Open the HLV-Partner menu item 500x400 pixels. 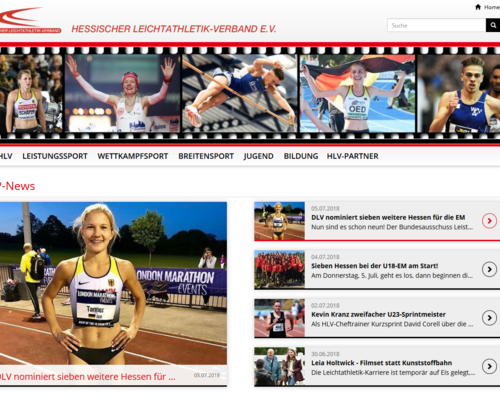352,156
